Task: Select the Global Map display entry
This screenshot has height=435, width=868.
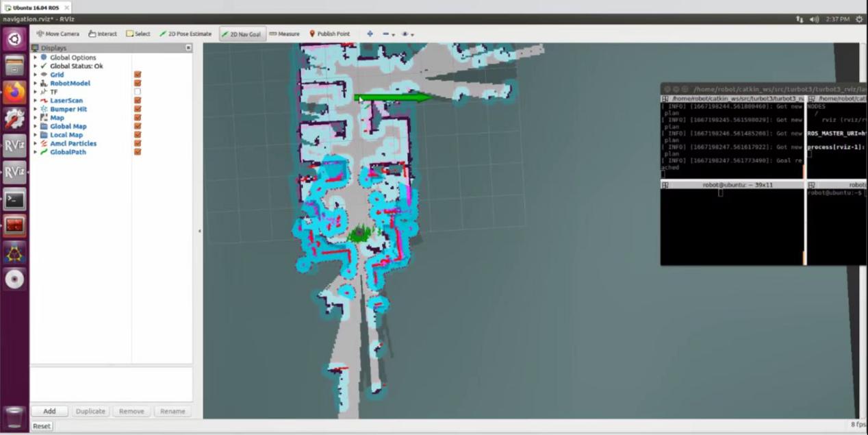Action: (68, 126)
